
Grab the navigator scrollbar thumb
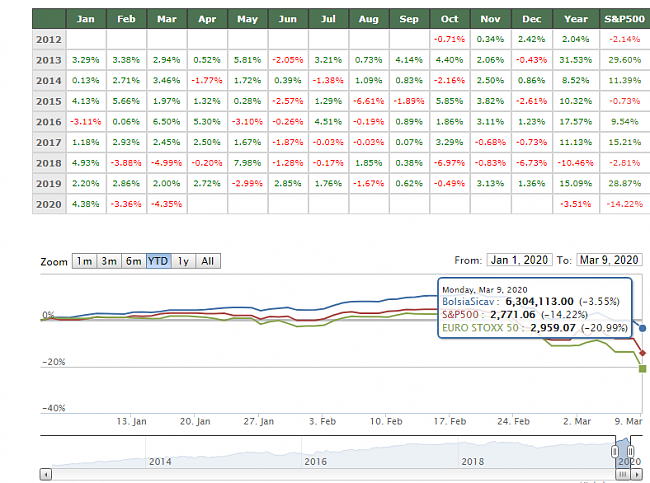623,474
